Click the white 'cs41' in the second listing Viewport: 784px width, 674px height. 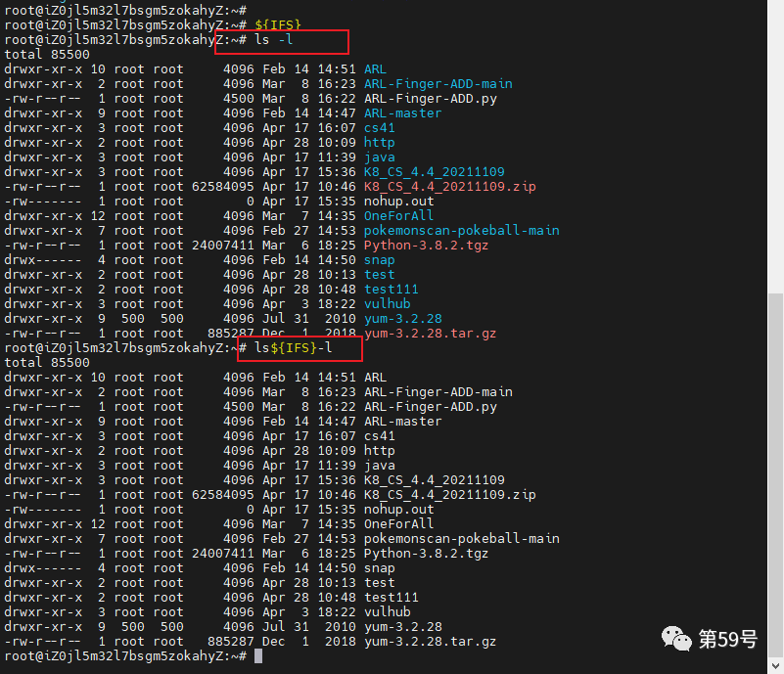[x=380, y=435]
